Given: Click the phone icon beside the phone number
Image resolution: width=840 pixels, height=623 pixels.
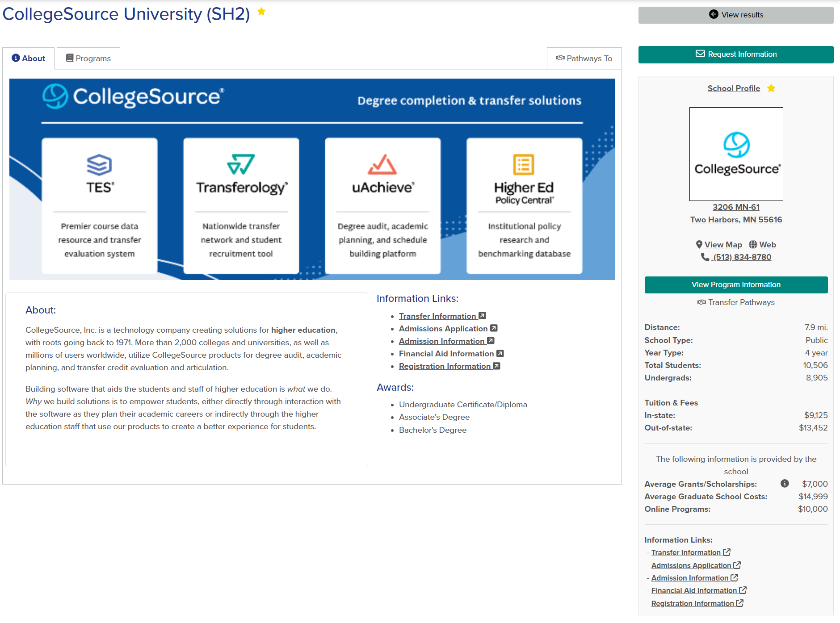Looking at the screenshot, I should coord(705,257).
